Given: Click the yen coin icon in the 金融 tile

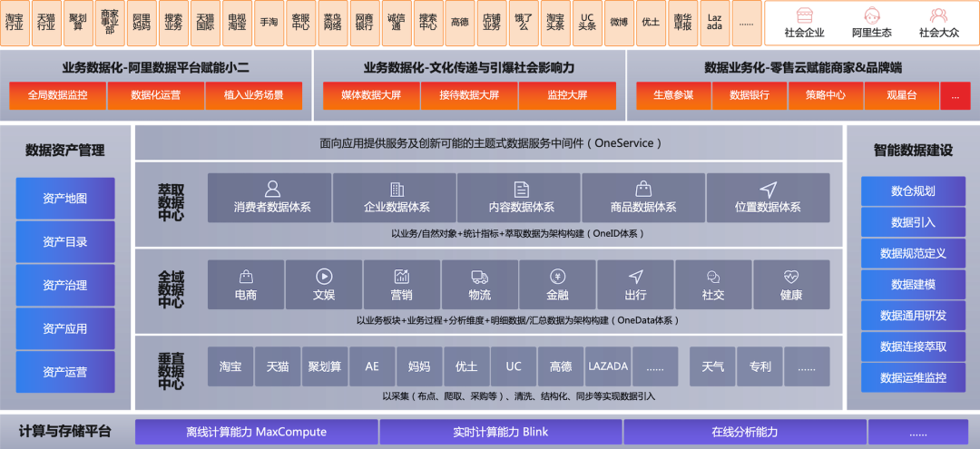Looking at the screenshot, I should [557, 276].
